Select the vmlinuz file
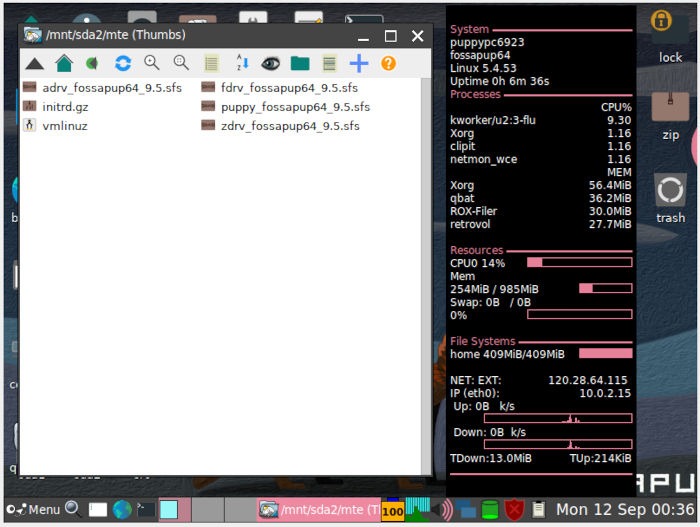This screenshot has height=527, width=700. pos(55,126)
